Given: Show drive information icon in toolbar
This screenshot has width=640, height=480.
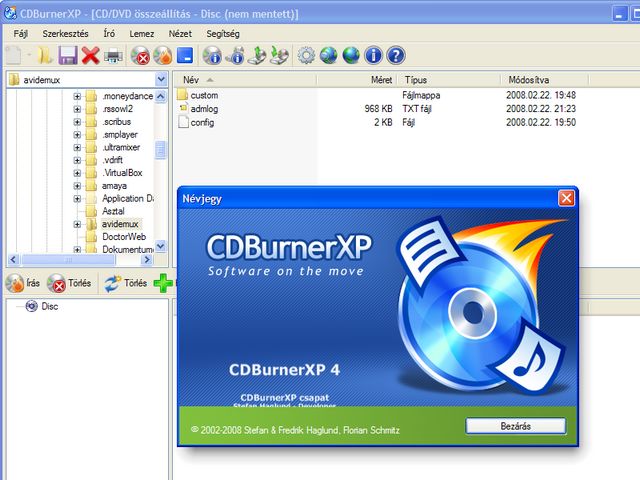Looking at the screenshot, I should 236,56.
